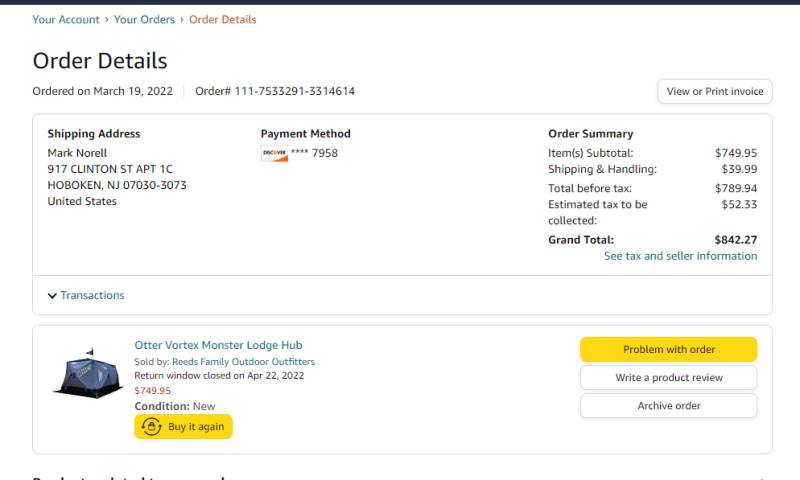
Task: Click the red item price $749.95
Action: pyautogui.click(x=153, y=391)
